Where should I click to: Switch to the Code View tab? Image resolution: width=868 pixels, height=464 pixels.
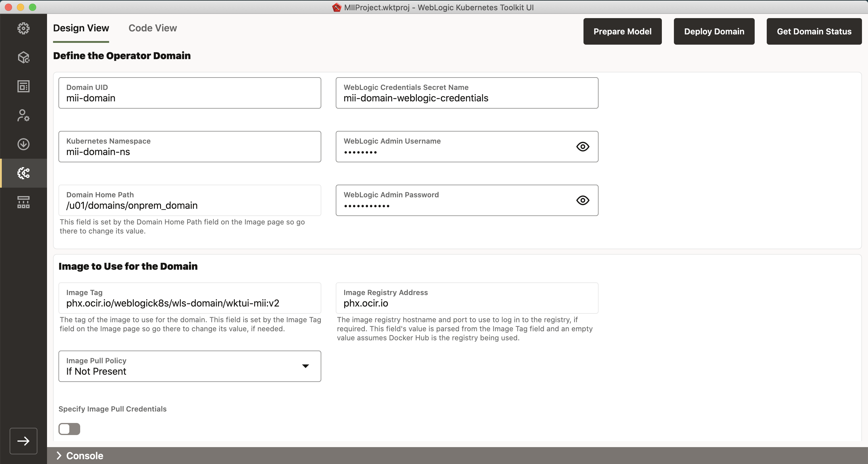[x=152, y=28]
